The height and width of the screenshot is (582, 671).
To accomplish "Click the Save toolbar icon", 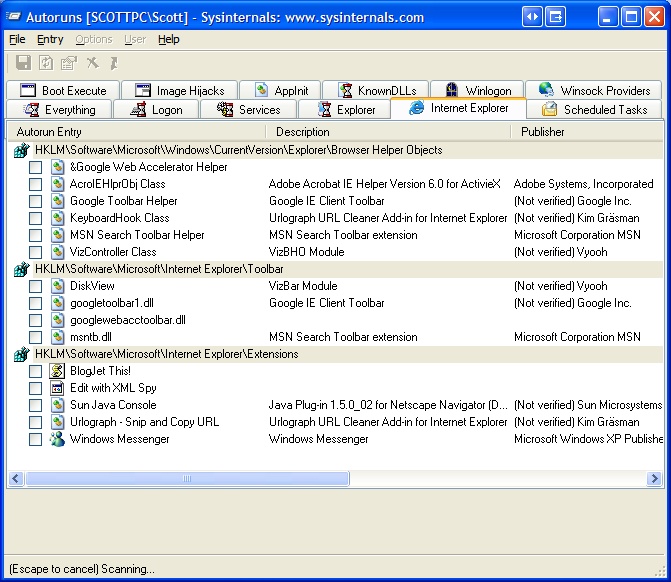I will click(x=23, y=63).
